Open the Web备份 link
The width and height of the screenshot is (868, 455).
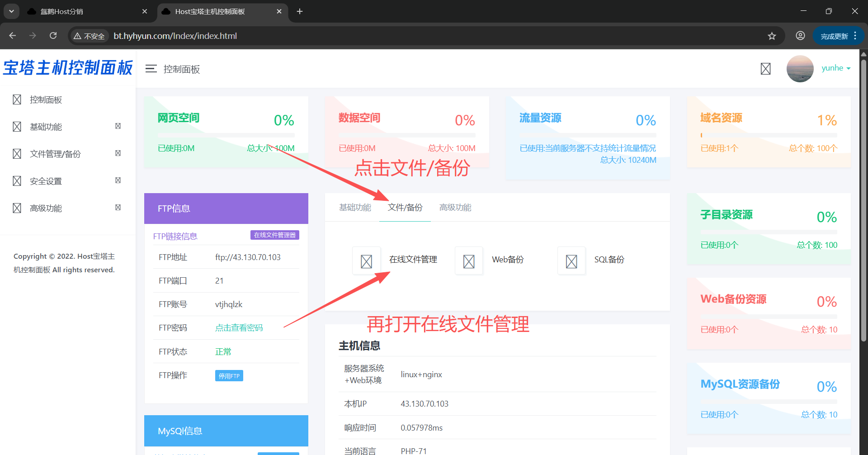point(508,260)
